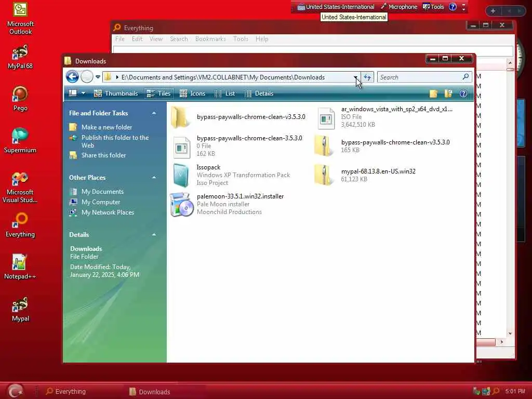Open the Pego desktop shortcut
The height and width of the screenshot is (399, 532).
click(x=20, y=99)
